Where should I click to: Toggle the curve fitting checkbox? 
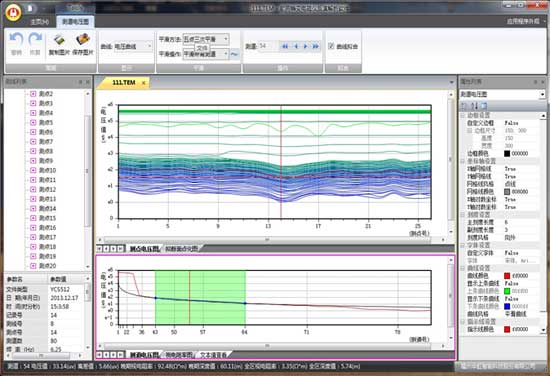point(331,46)
